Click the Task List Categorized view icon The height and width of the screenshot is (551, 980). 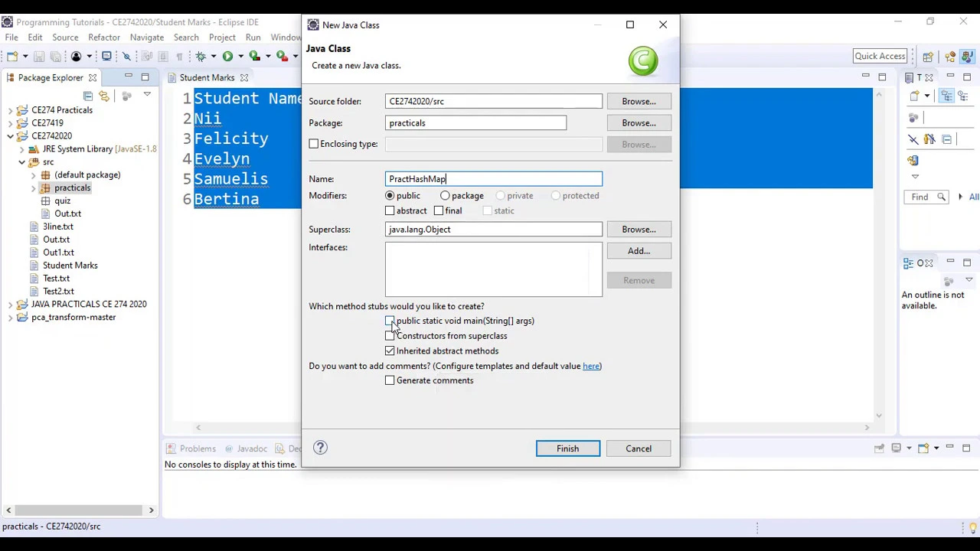pos(947,96)
